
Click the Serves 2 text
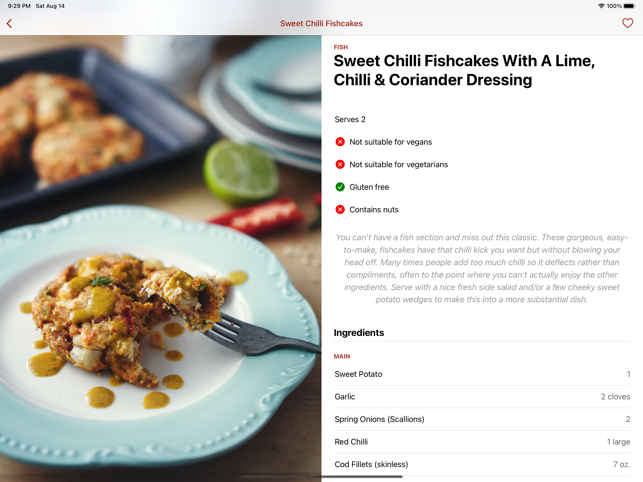click(x=350, y=119)
